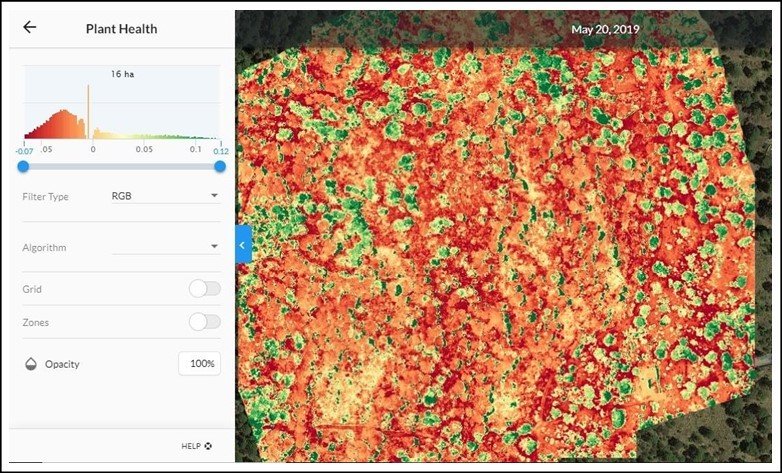Enable the Zones toggle
Screen dimensions: 782x473
204,322
